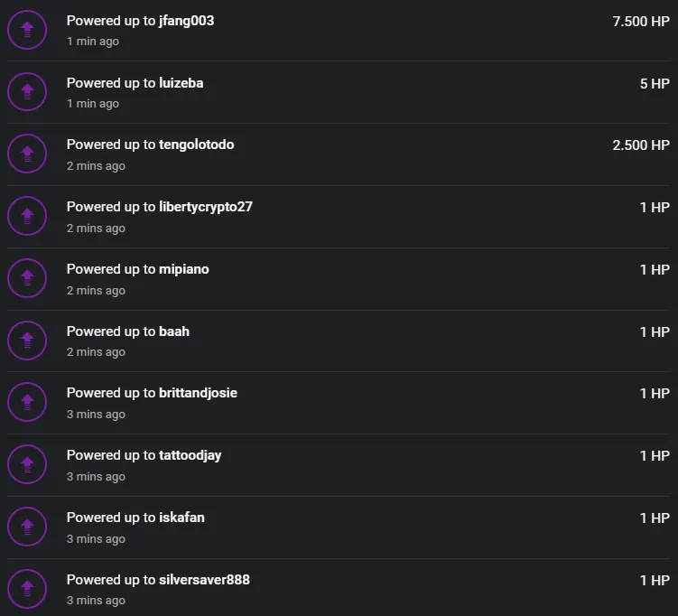The width and height of the screenshot is (678, 616).
Task: Open the luizeba username link
Action: tap(181, 83)
